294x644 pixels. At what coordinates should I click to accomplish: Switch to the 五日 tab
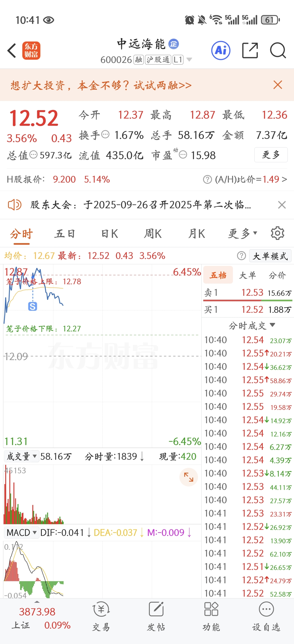click(65, 234)
